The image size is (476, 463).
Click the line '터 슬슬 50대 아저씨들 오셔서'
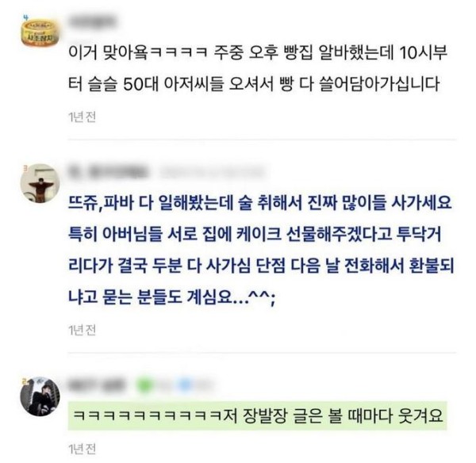coord(254,84)
